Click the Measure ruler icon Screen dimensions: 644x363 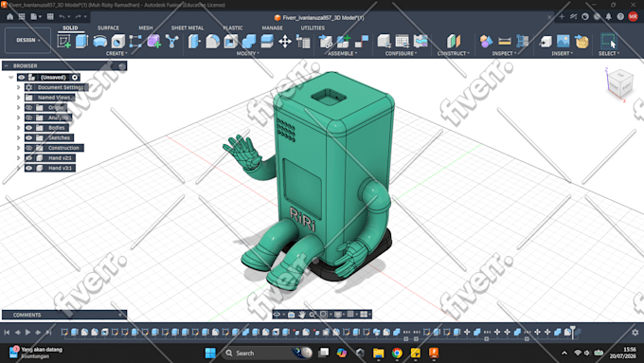click(505, 41)
